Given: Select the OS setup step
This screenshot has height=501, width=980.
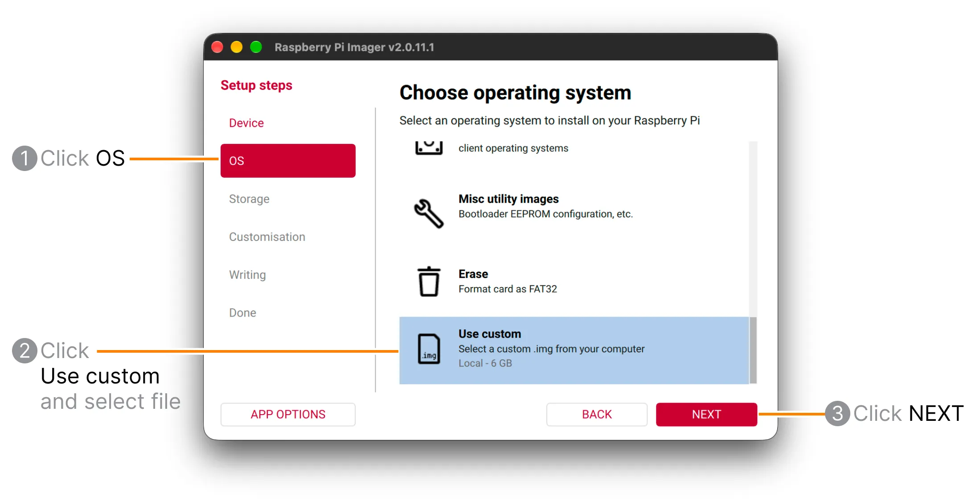Looking at the screenshot, I should [288, 161].
